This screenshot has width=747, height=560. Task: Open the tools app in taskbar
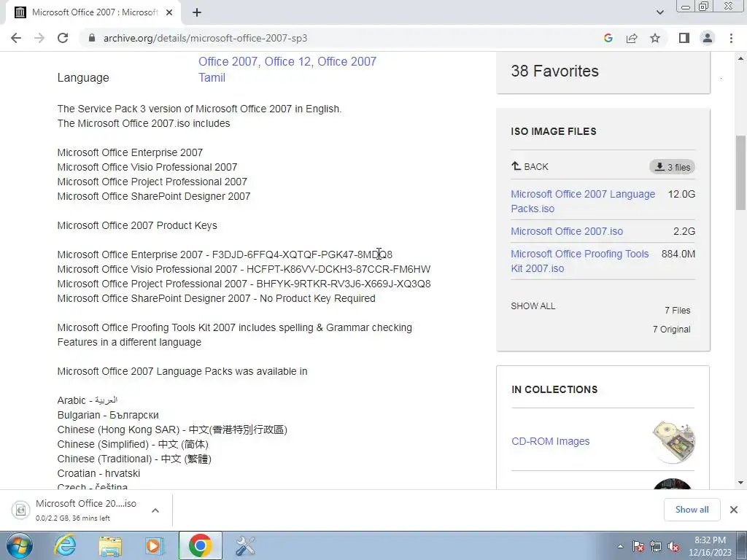[x=246, y=545]
